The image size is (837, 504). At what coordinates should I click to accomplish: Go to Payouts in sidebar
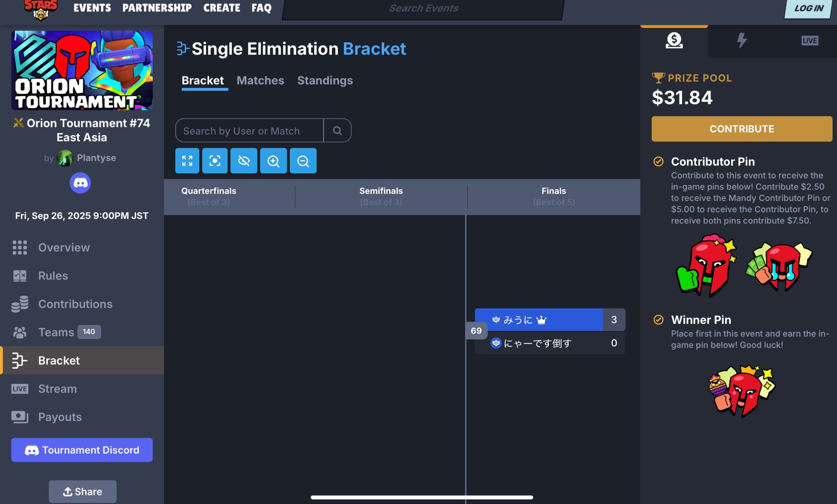click(60, 417)
